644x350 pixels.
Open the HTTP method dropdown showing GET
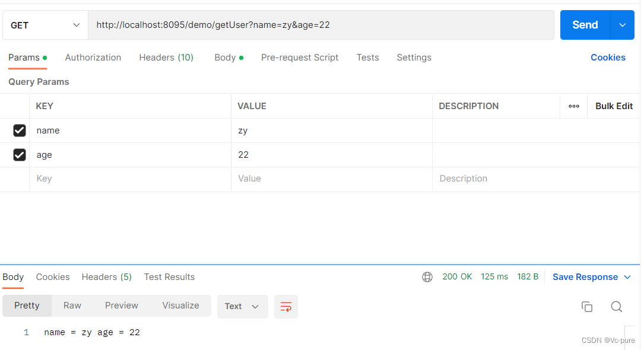coord(45,25)
